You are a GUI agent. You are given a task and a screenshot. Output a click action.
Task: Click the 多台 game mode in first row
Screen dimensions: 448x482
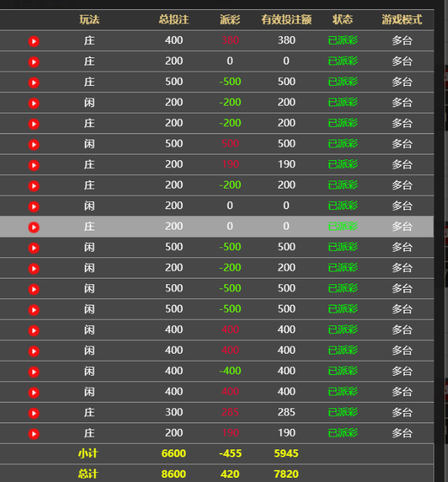402,41
